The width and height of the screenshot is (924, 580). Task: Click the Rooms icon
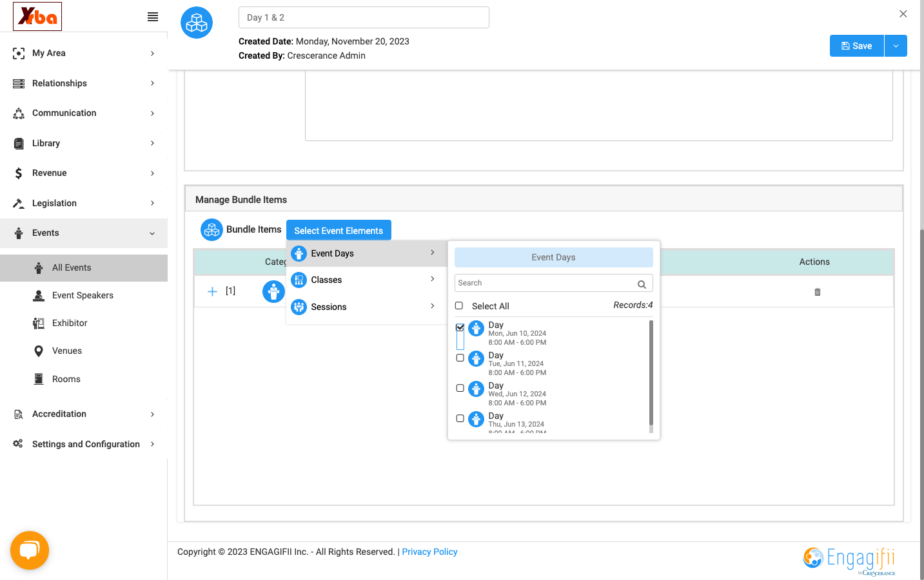point(39,379)
